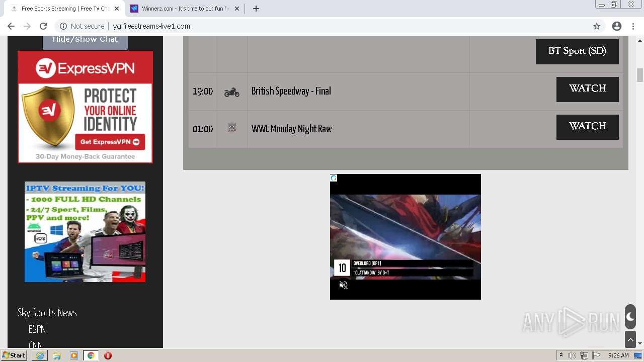
Task: Open the ExpressVPN advertisement banner
Action: (x=85, y=107)
